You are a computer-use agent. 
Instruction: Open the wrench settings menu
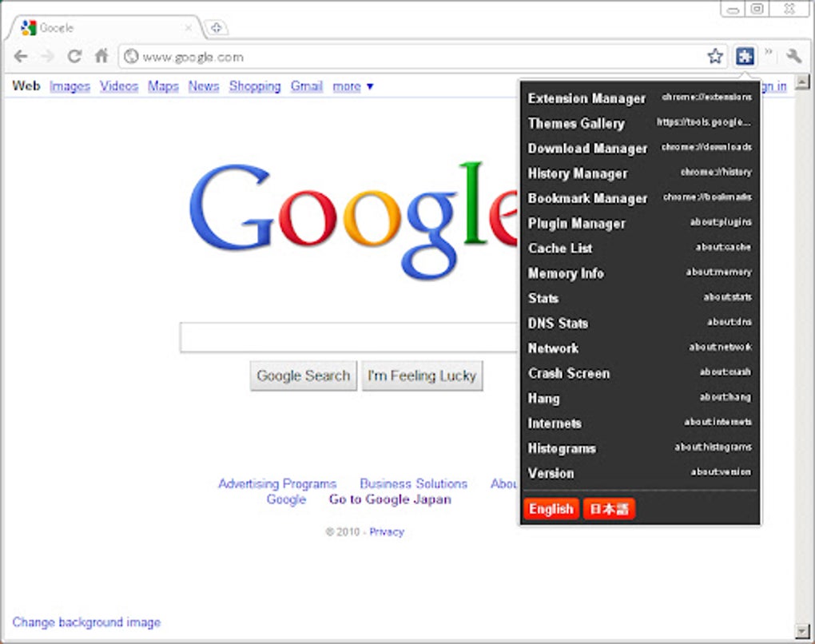pyautogui.click(x=793, y=56)
